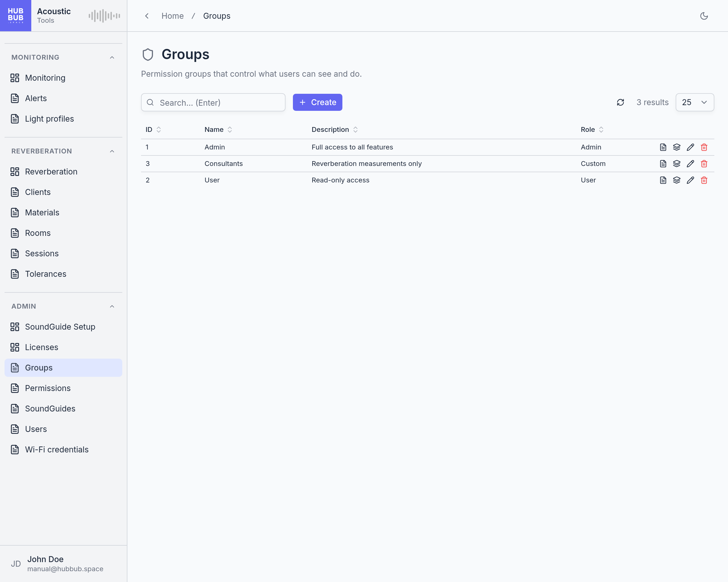The height and width of the screenshot is (582, 728).
Task: Open Monitoring in the sidebar
Action: [x=63, y=78]
